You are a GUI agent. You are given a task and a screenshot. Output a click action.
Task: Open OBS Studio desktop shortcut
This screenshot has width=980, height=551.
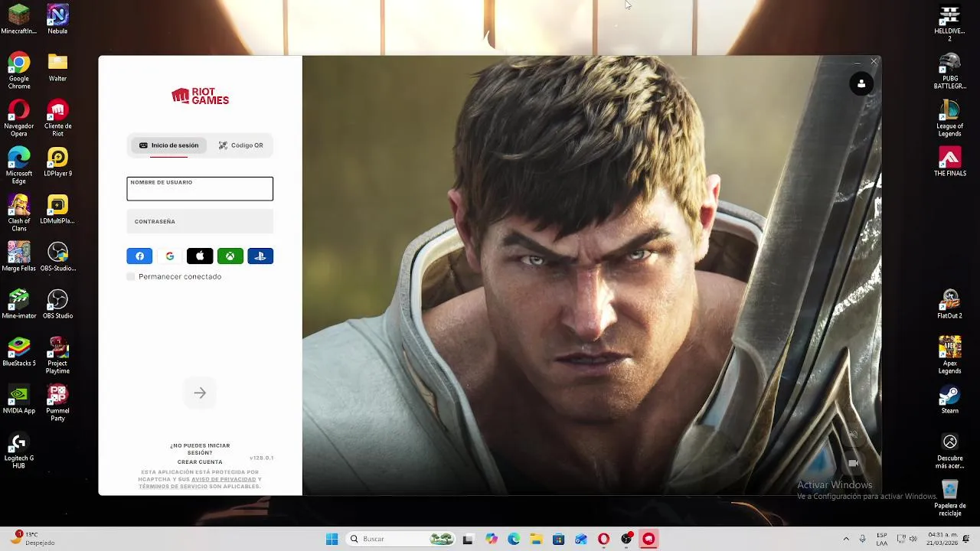[x=57, y=305]
